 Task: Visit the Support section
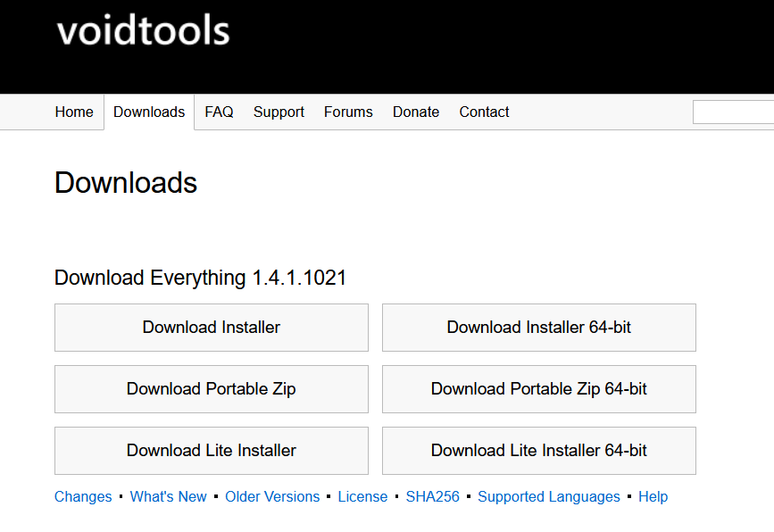(279, 112)
